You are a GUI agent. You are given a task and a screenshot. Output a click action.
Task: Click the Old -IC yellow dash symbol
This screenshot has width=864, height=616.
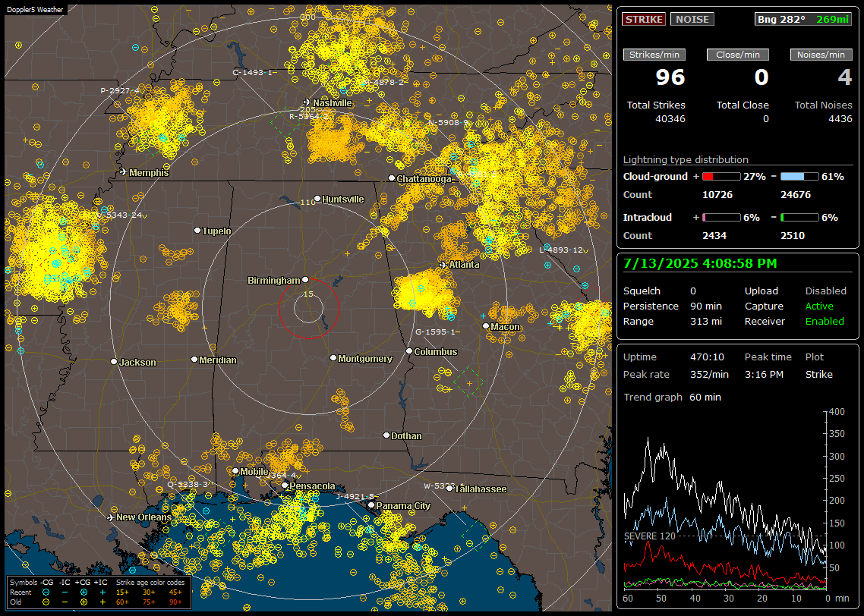65,602
